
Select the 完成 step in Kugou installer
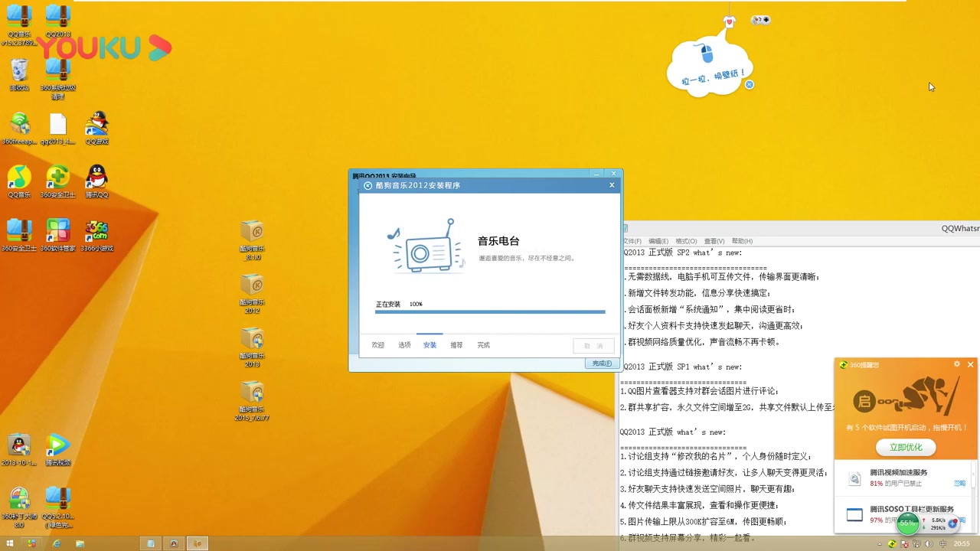(483, 345)
